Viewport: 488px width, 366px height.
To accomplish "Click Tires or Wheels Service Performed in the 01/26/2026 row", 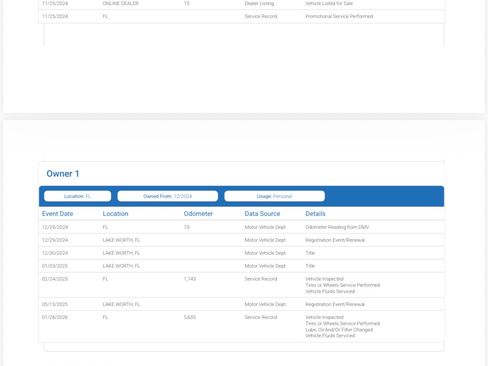I will click(x=343, y=324).
